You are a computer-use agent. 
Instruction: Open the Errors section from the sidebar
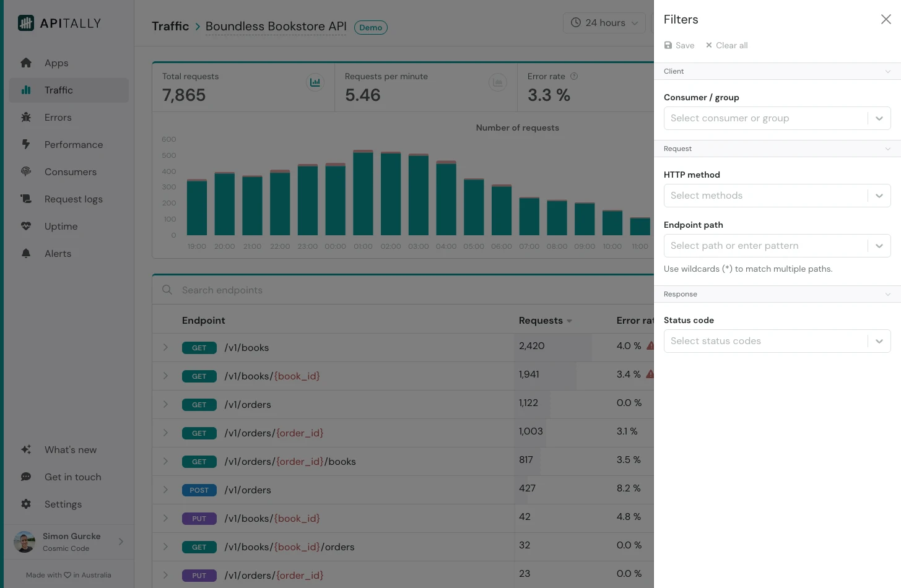pos(58,117)
